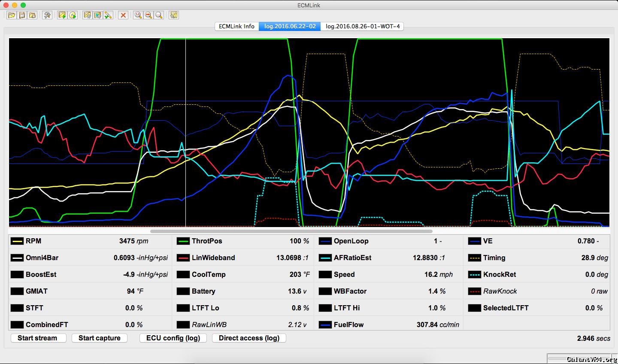Select the RawLinWB legend label
The image size is (618, 364).
coord(209,325)
